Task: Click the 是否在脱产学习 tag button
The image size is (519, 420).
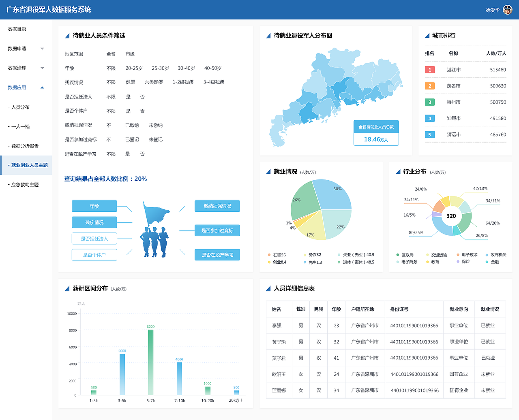Action: pyautogui.click(x=217, y=255)
